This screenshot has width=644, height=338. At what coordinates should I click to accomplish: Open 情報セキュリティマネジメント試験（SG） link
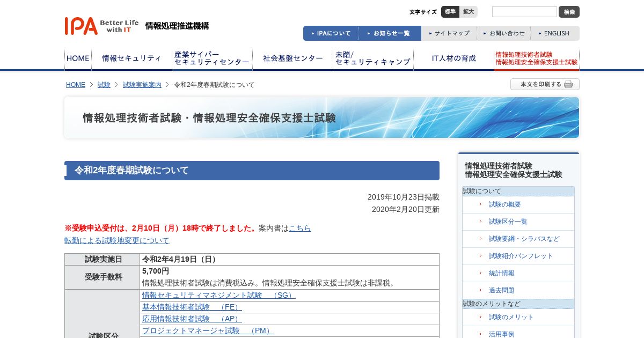pos(219,295)
